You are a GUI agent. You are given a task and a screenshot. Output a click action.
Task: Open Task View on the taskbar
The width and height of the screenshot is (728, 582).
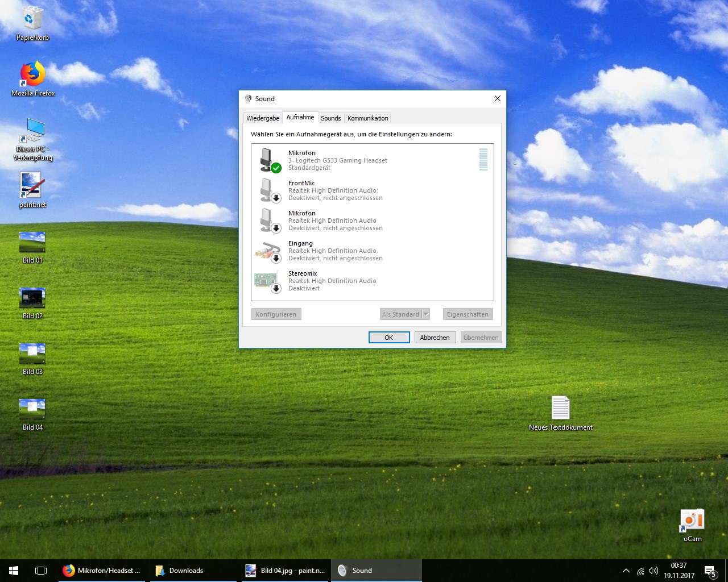[41, 571]
